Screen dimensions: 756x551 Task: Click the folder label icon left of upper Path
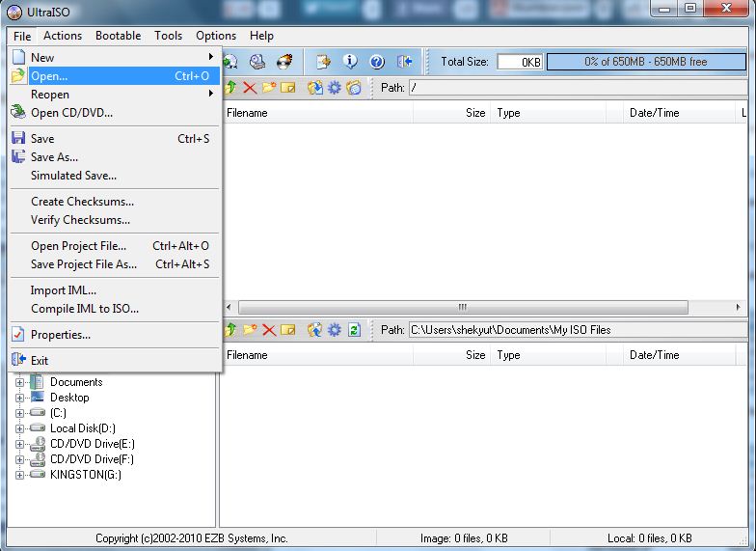pyautogui.click(x=354, y=87)
